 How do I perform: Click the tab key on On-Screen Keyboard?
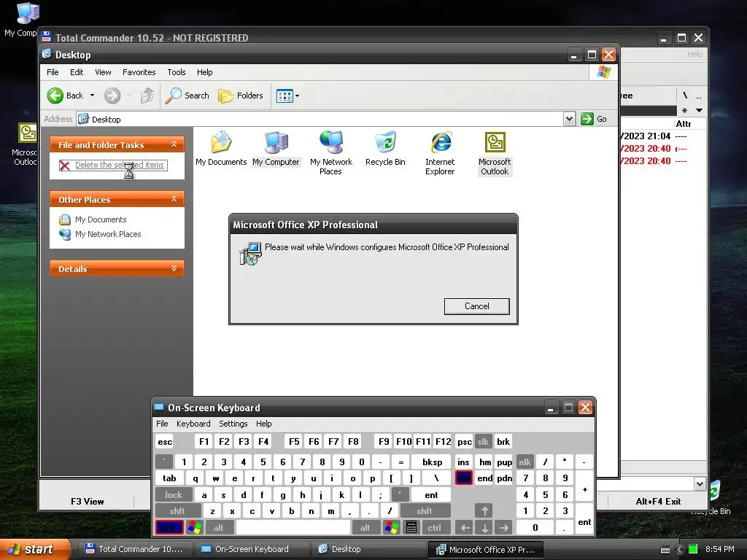click(169, 478)
